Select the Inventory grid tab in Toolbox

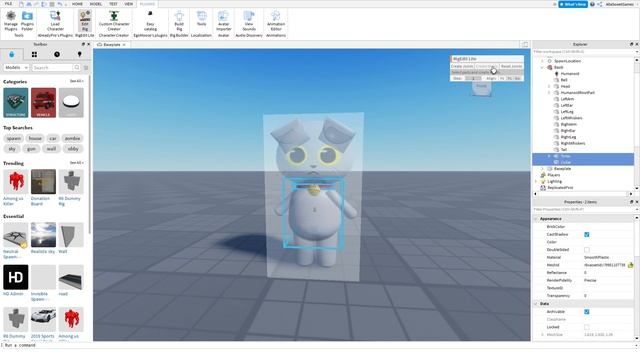pos(34,54)
